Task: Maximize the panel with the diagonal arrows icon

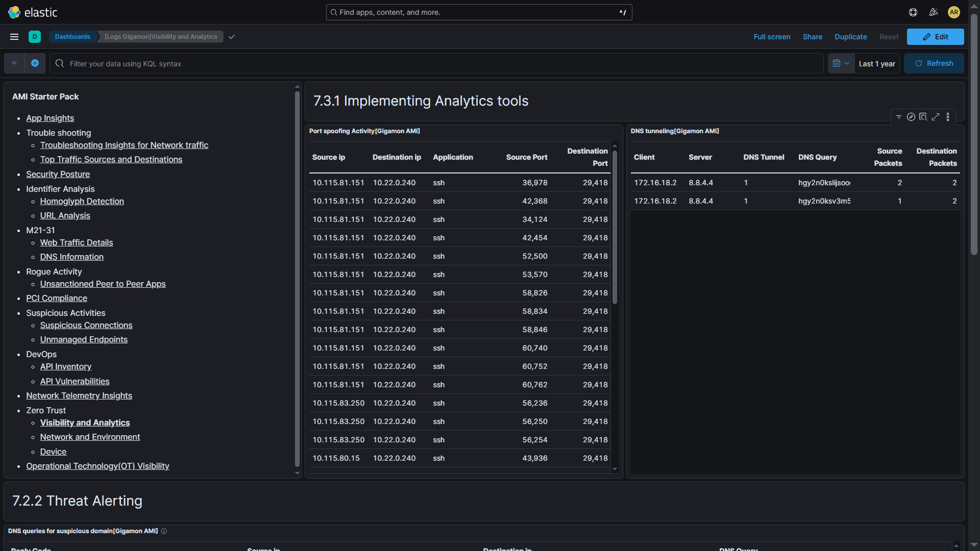Action: (x=936, y=116)
